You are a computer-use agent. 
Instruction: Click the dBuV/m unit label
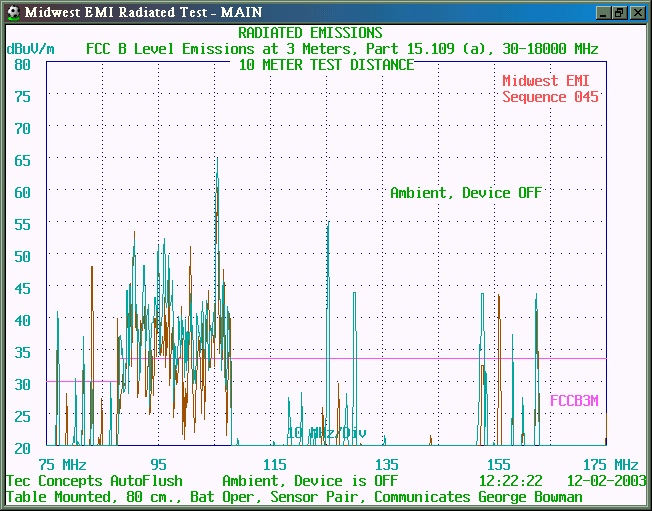[x=30, y=48]
